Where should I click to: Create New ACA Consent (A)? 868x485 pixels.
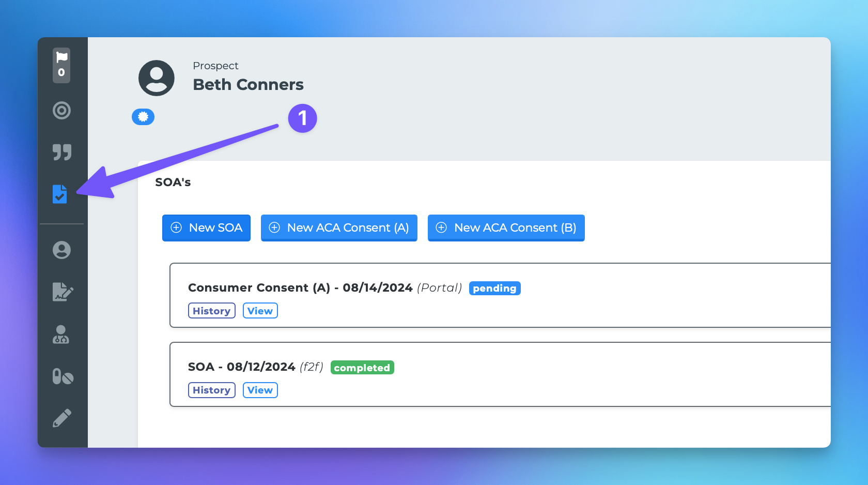[x=339, y=228]
